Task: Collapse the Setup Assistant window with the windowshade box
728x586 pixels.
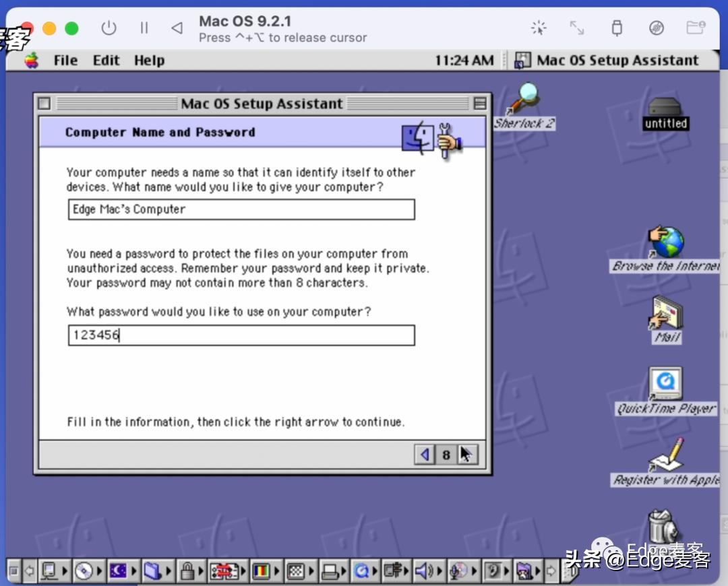Action: (480, 103)
